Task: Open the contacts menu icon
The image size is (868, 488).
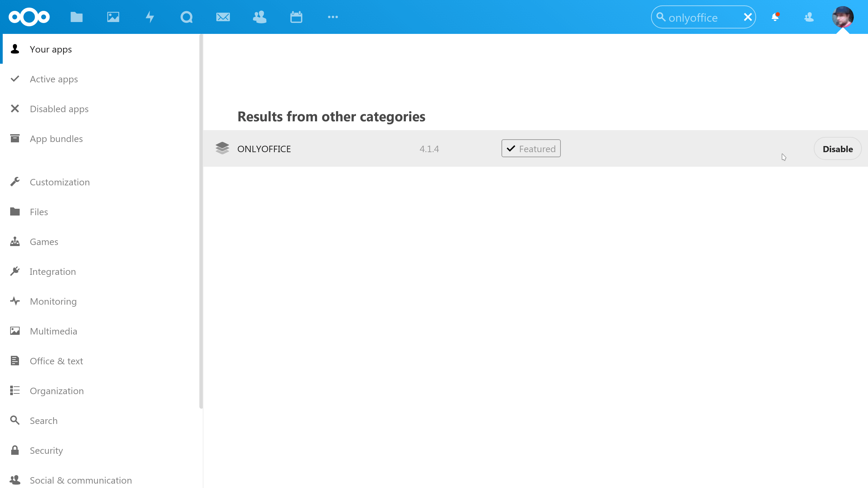Action: [809, 17]
